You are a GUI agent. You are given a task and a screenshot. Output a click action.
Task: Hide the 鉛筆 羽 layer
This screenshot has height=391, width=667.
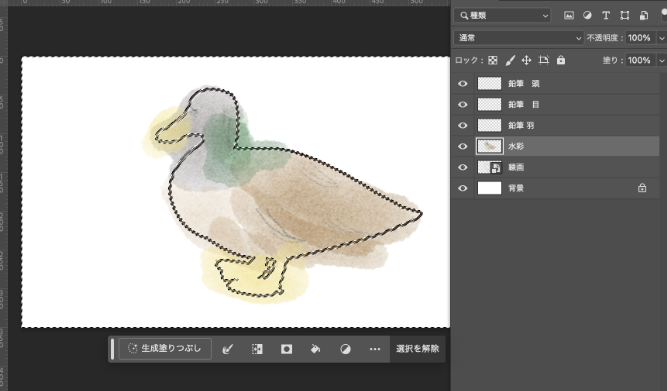(x=462, y=126)
